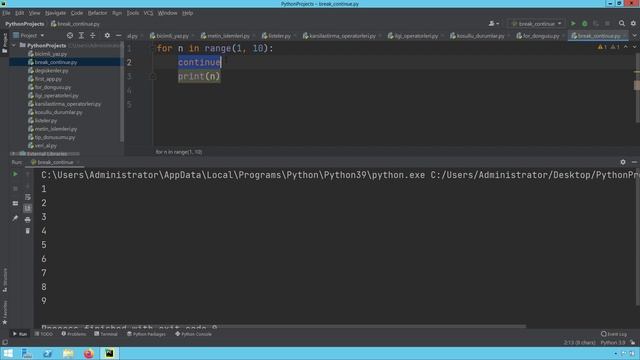640x360 pixels.
Task: Start debugging with the green bug icon
Action: pyautogui.click(x=584, y=24)
